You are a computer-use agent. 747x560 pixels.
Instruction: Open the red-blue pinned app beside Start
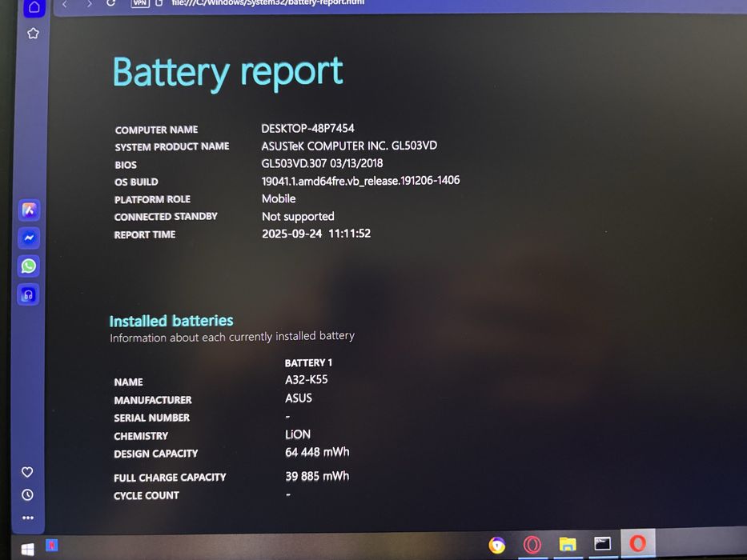point(51,546)
